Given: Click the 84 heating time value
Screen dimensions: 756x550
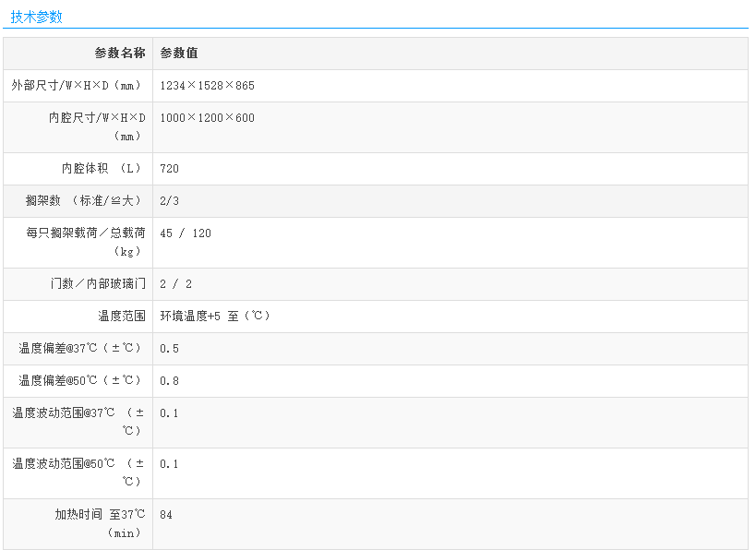Looking at the screenshot, I should coord(166,515).
